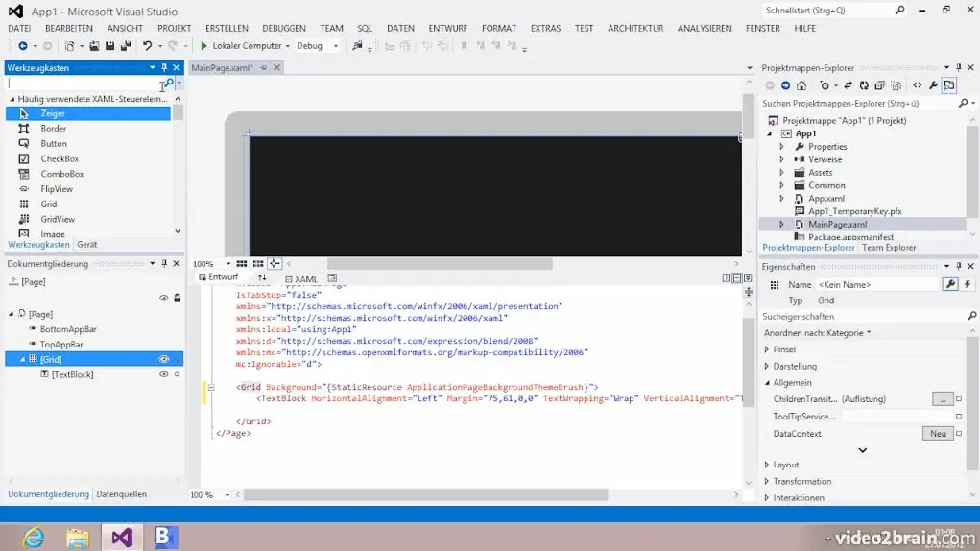The image size is (980, 551).
Task: Select MainPage.xaml in the project tree
Action: [x=838, y=225]
